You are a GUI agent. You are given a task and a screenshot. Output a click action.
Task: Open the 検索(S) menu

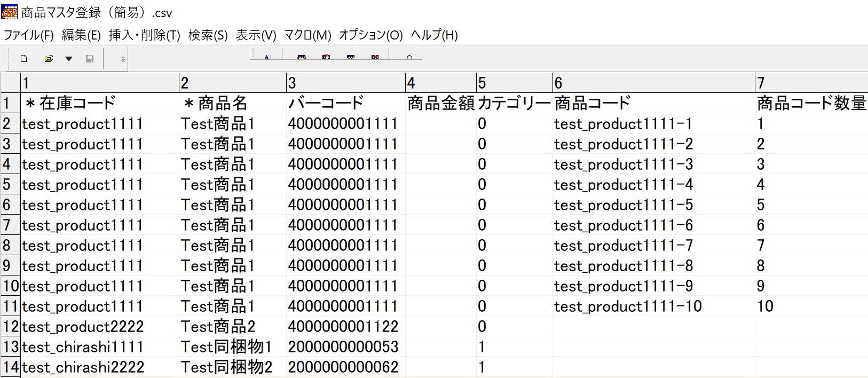[208, 35]
